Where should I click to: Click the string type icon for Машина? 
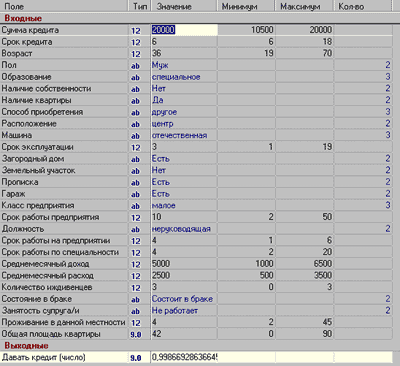[135, 136]
